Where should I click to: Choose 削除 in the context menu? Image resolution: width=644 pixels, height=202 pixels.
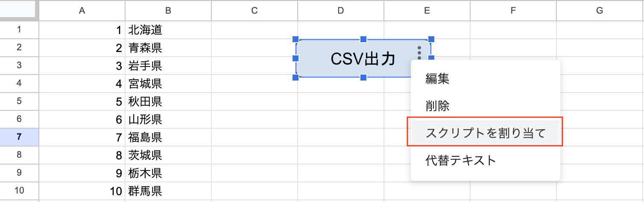437,106
